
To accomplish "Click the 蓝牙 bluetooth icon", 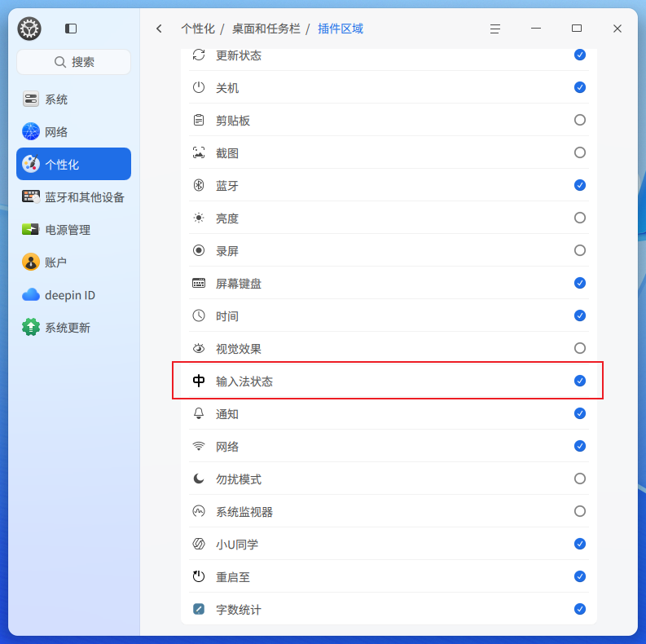I will pos(199,185).
